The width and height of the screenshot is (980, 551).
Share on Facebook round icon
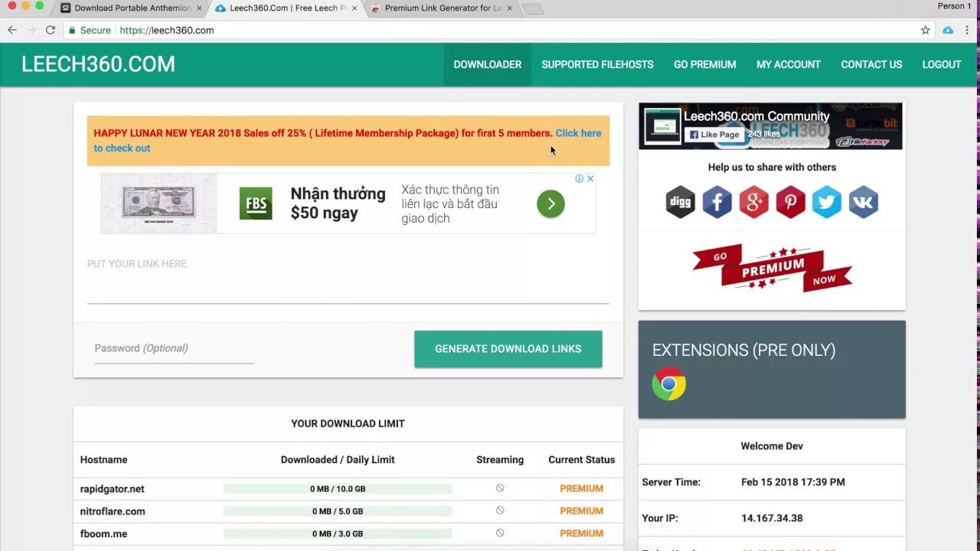717,202
